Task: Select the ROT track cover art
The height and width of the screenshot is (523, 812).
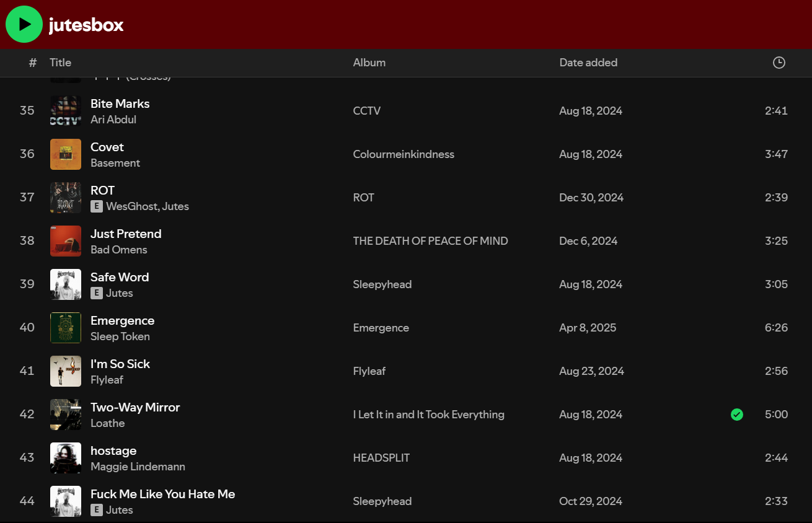Action: 66,198
